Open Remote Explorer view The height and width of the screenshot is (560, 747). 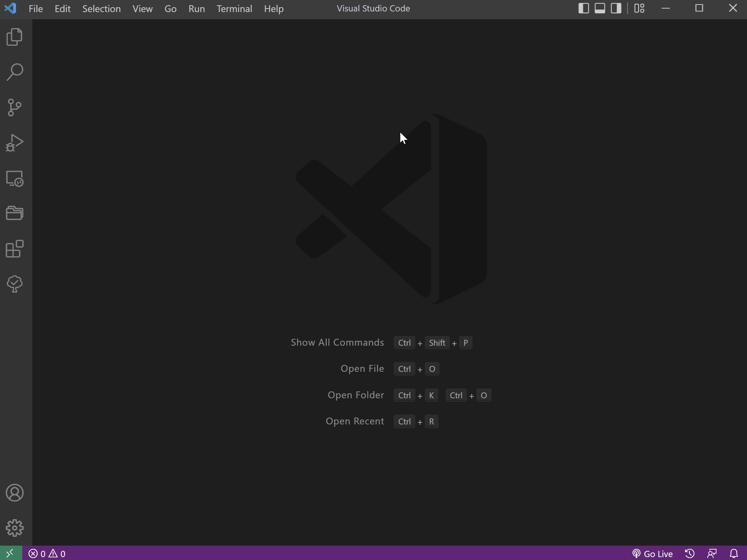pyautogui.click(x=14, y=178)
